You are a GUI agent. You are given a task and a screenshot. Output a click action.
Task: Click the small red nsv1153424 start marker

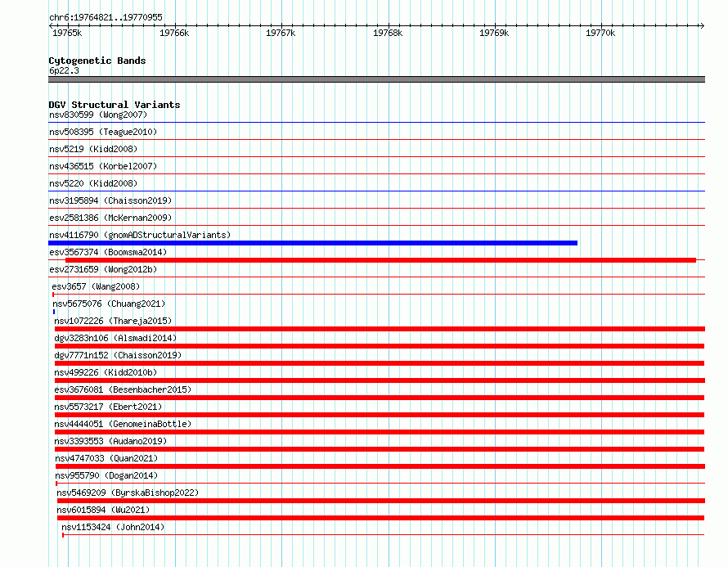pyautogui.click(x=63, y=535)
